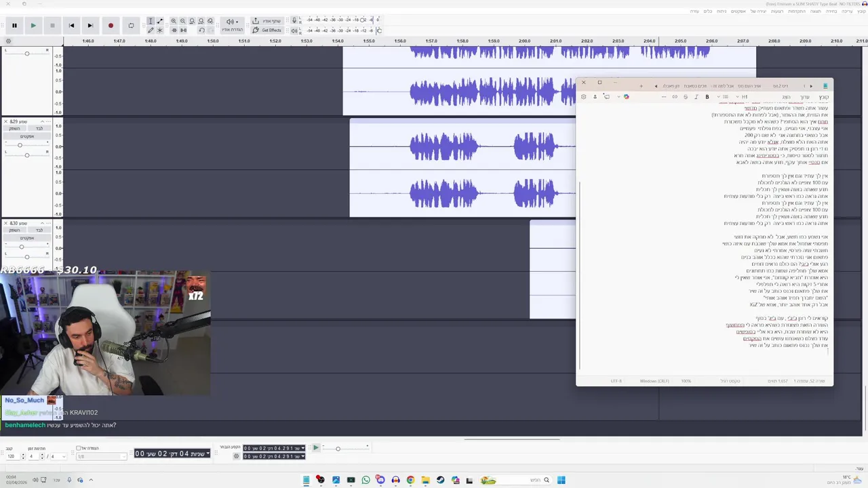Fit selection to width
This screenshot has height=488, width=868.
click(192, 21)
